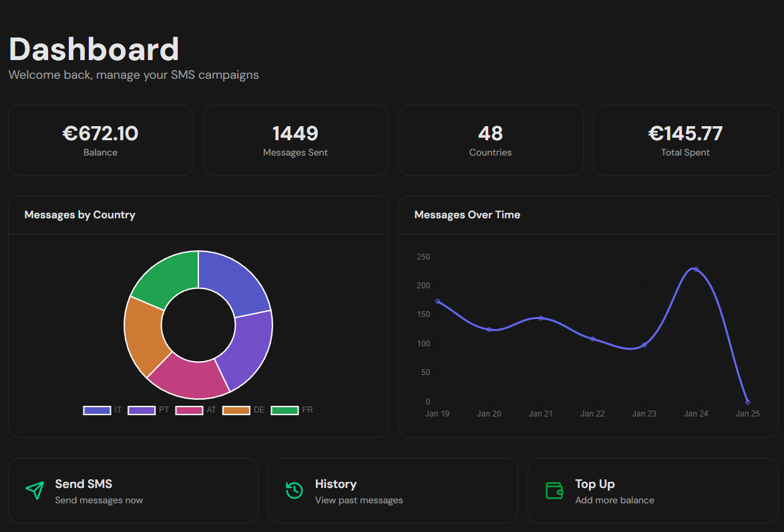Screen dimensions: 784x532
Task: Select the Countries stat card
Action: click(x=490, y=140)
